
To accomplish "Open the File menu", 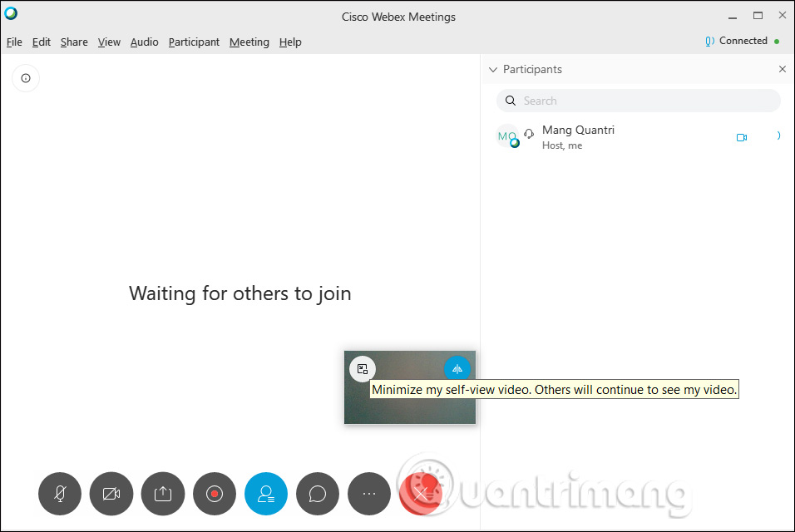I will pos(14,42).
